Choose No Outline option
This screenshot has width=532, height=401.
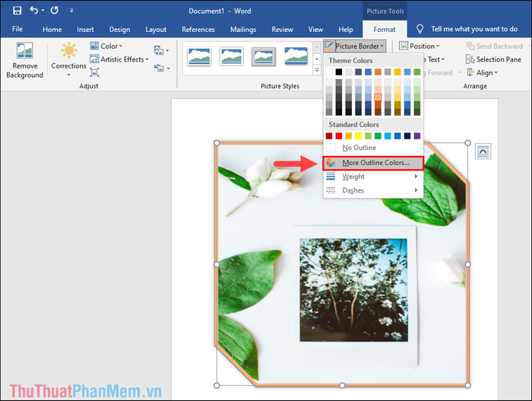click(x=358, y=148)
